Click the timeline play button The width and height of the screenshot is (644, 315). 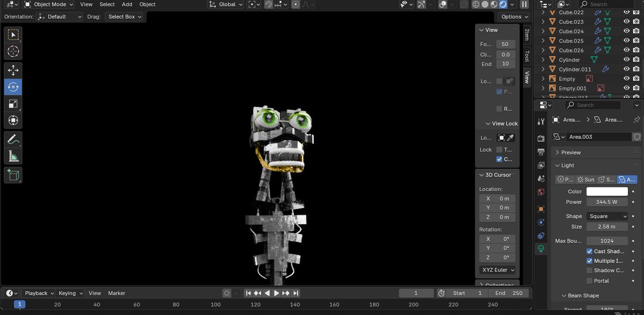click(277, 293)
